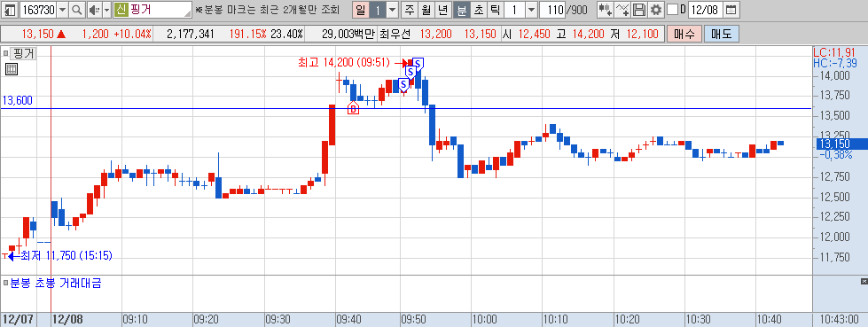
Task: Click the panel toggle icon before the stock code
Action: pos(10,10)
